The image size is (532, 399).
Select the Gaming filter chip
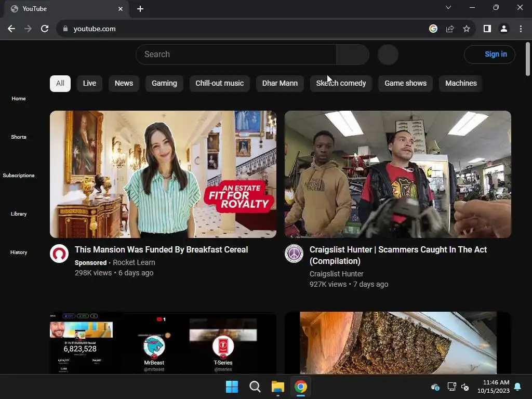click(164, 84)
